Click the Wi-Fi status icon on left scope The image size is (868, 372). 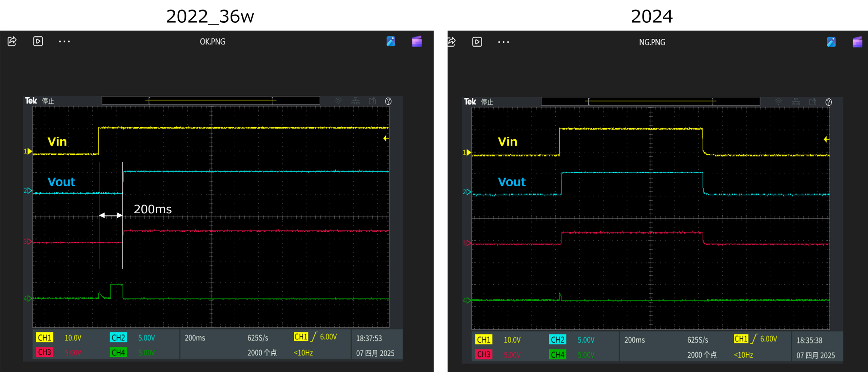point(338,101)
